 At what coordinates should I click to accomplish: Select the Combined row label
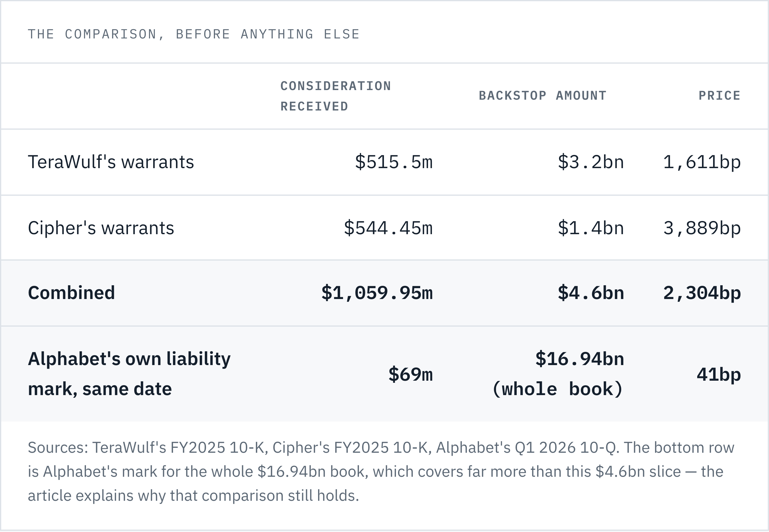point(71,293)
